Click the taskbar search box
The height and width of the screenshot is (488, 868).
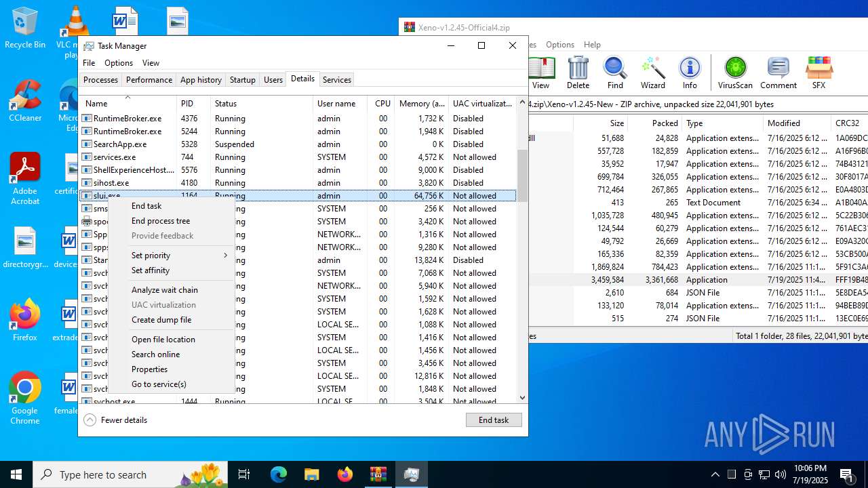tap(132, 474)
